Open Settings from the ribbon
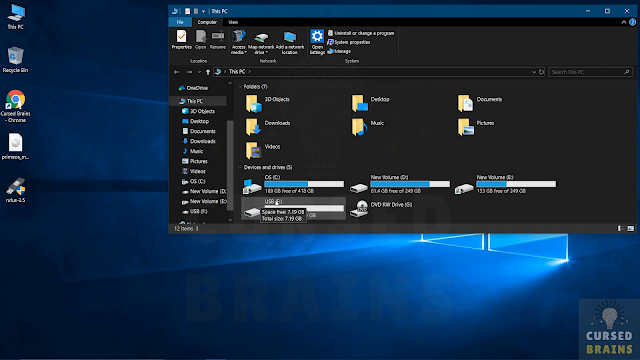Viewport: 640px width, 360px height. [317, 42]
